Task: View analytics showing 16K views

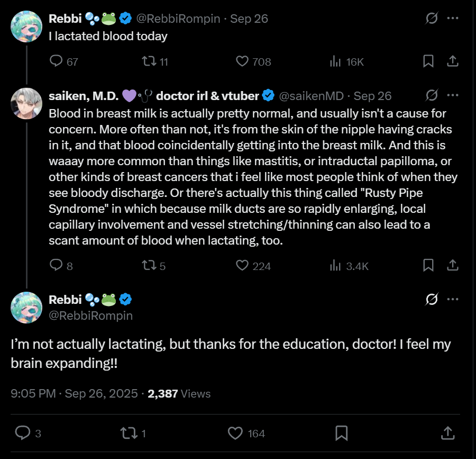Action: 335,61
